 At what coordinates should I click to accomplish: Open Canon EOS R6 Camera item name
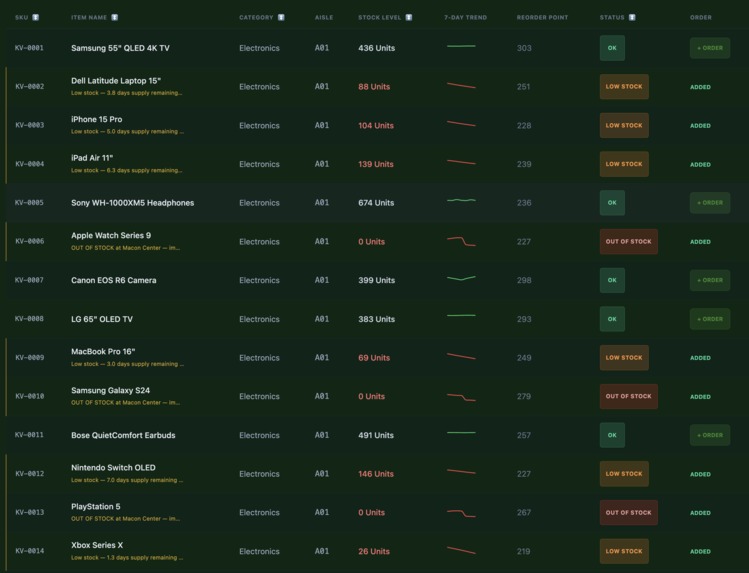[114, 280]
